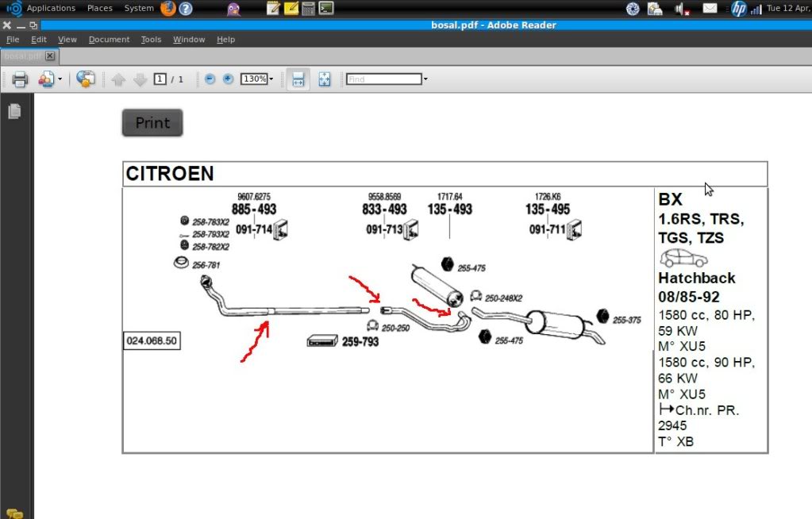Launch the terminal from panel

326,8
